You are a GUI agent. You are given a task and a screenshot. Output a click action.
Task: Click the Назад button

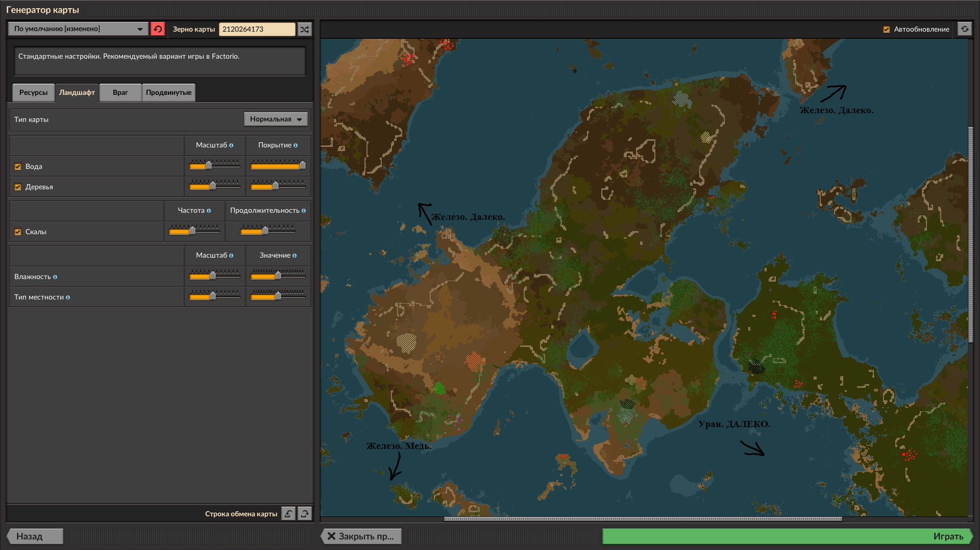pyautogui.click(x=35, y=536)
